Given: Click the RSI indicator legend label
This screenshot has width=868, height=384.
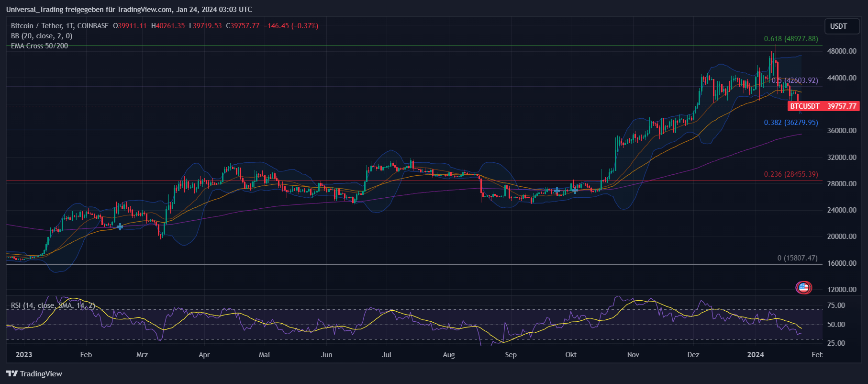Looking at the screenshot, I should click(53, 305).
